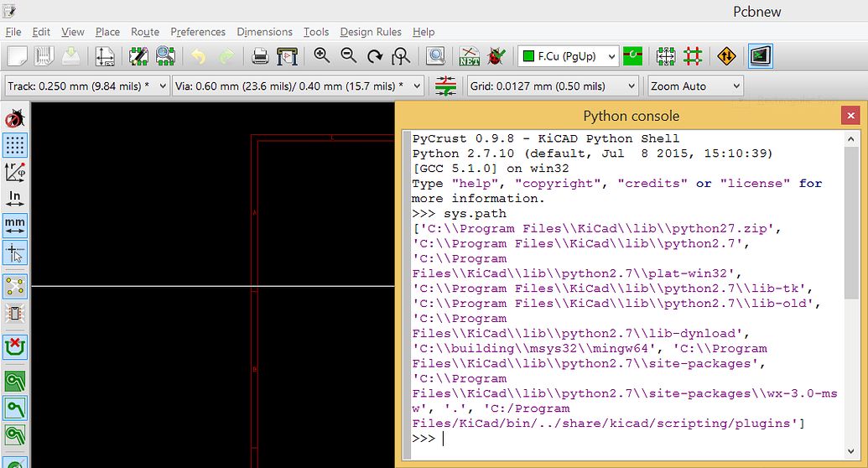Open the Edit menu
This screenshot has height=468, width=868.
41,32
